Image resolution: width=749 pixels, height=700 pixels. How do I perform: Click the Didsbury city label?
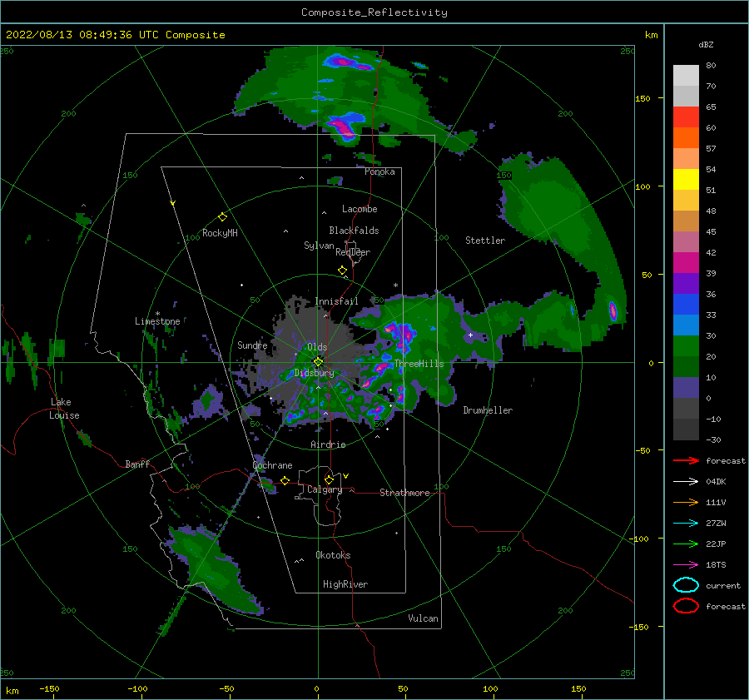click(315, 373)
